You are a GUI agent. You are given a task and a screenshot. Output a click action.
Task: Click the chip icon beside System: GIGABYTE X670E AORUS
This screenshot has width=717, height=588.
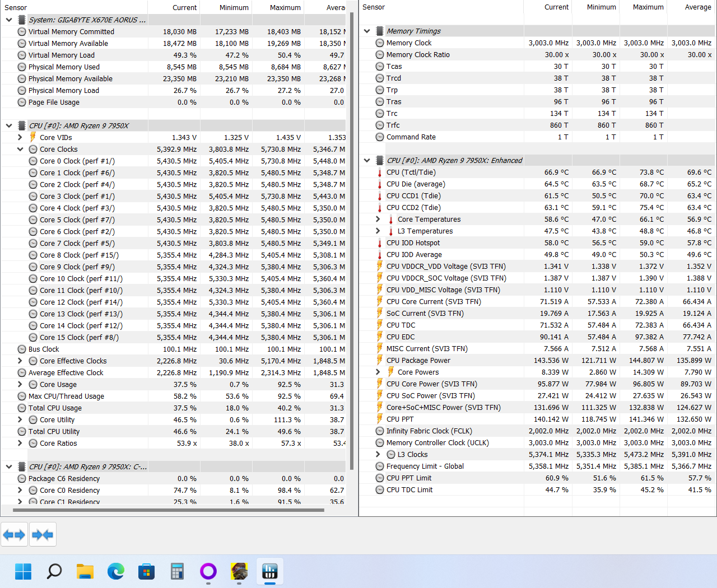click(22, 20)
